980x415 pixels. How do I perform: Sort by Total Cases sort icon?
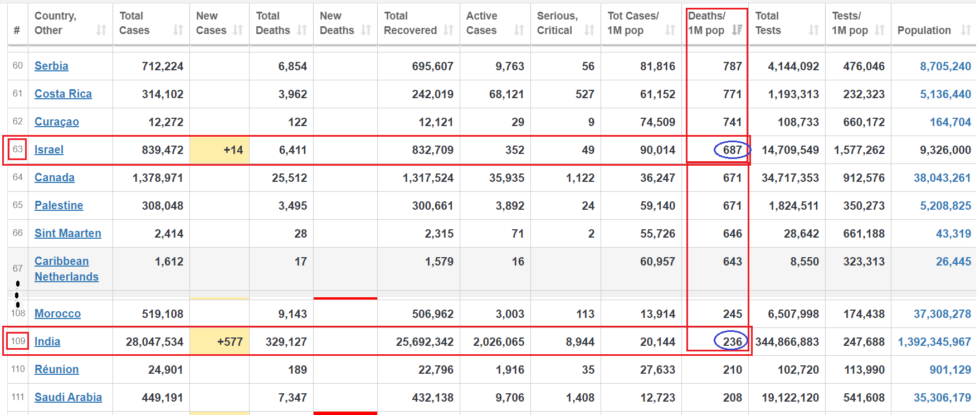point(178,30)
